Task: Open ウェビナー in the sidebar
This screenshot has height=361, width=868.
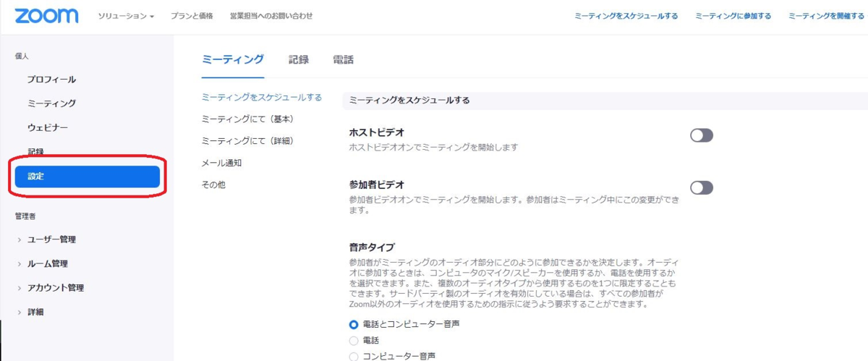Action: (x=48, y=127)
